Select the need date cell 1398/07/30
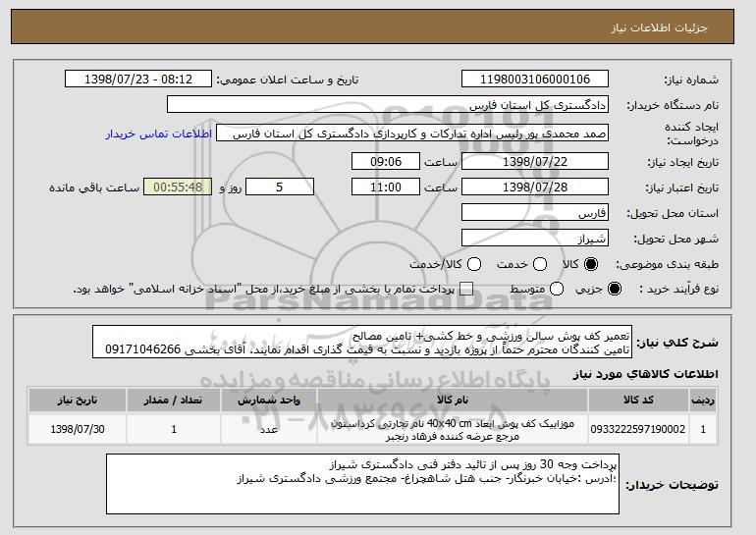The height and width of the screenshot is (535, 756). [x=78, y=429]
